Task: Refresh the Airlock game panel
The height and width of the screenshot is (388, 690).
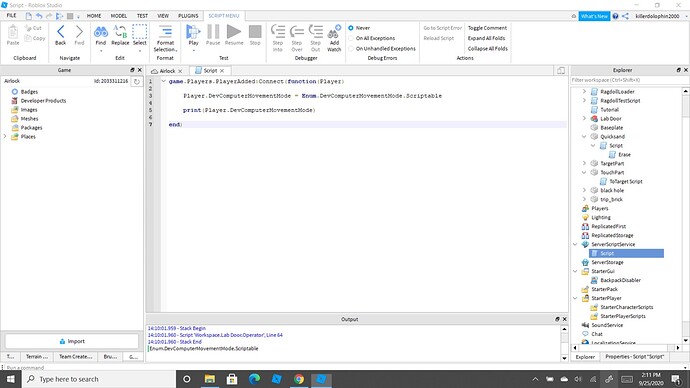Action: tap(137, 81)
